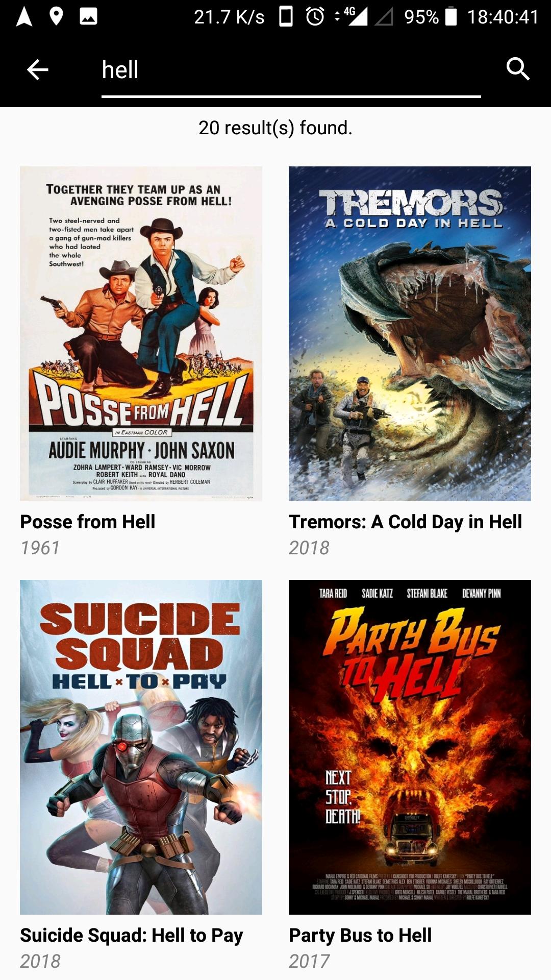This screenshot has height=980, width=551.
Task: Select the 'Party Bus to Hell' title
Action: pyautogui.click(x=360, y=935)
